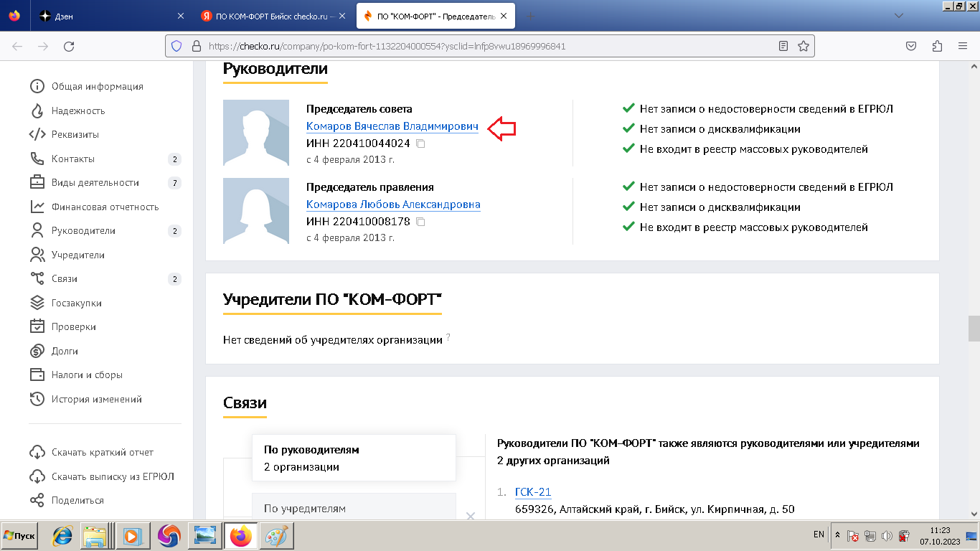980x551 pixels.
Task: Open Firefox hamburger application menu
Action: (x=963, y=46)
